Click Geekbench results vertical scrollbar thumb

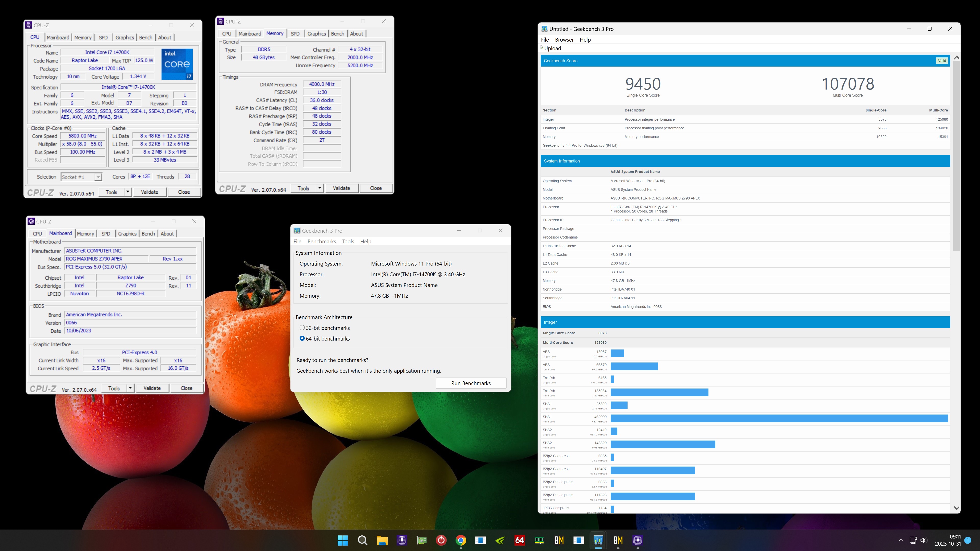957,156
